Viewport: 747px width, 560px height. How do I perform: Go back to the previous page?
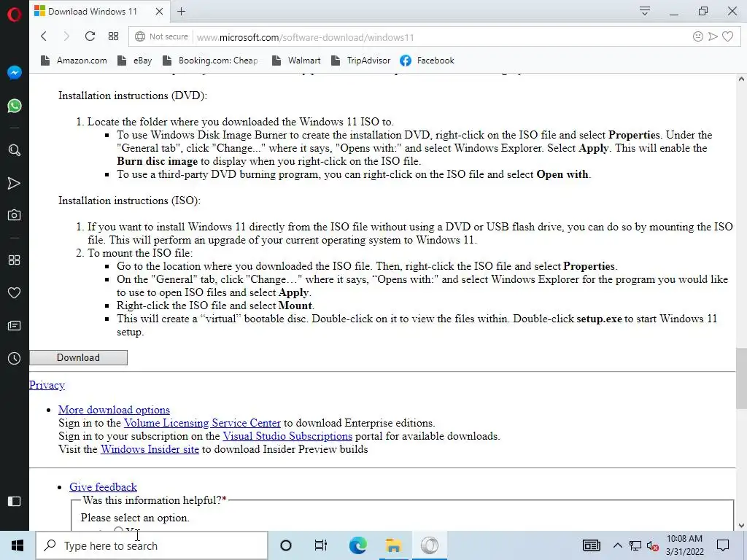point(43,36)
